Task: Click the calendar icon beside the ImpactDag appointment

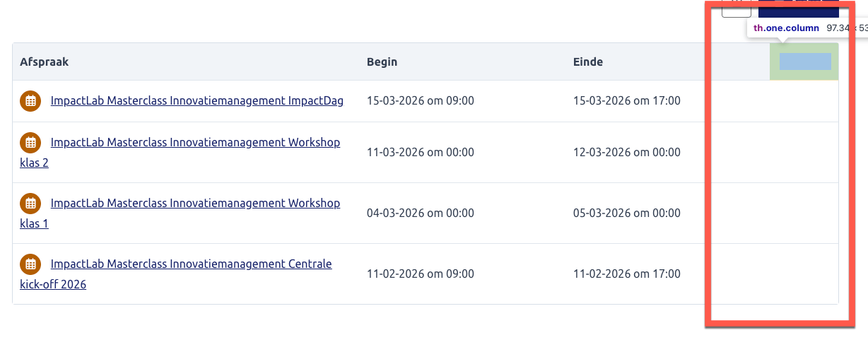Action: point(30,100)
